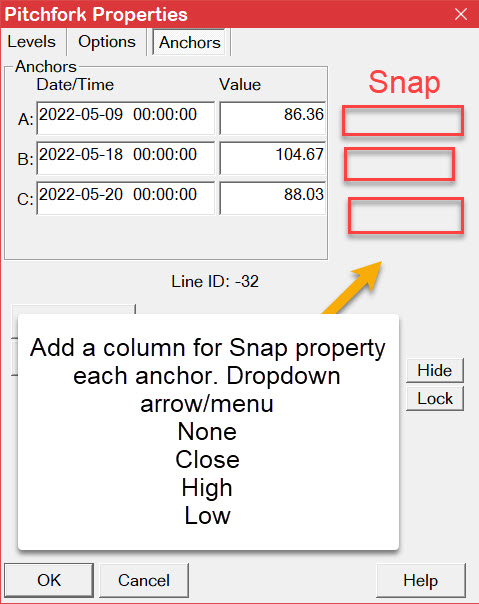Open Help for this dialog
479x604 pixels.
pyautogui.click(x=420, y=580)
